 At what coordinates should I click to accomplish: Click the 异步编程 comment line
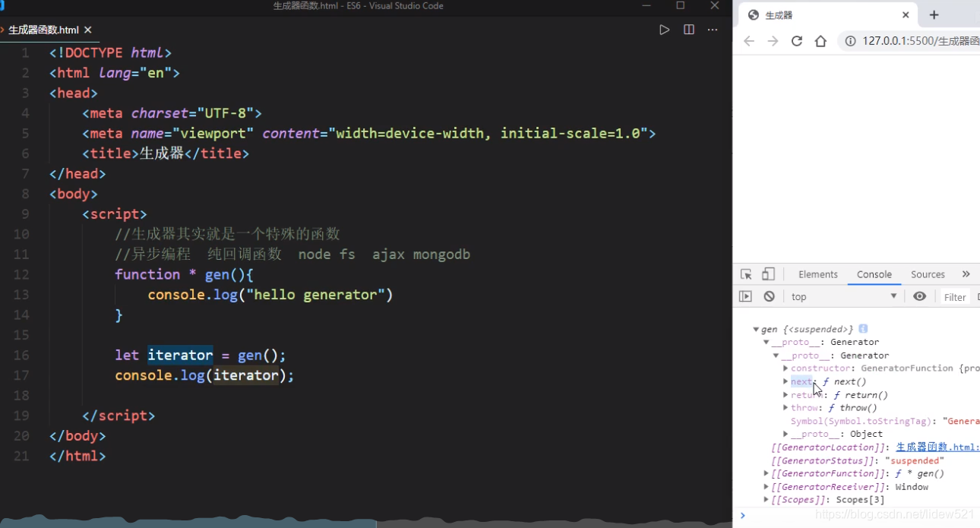coord(292,255)
